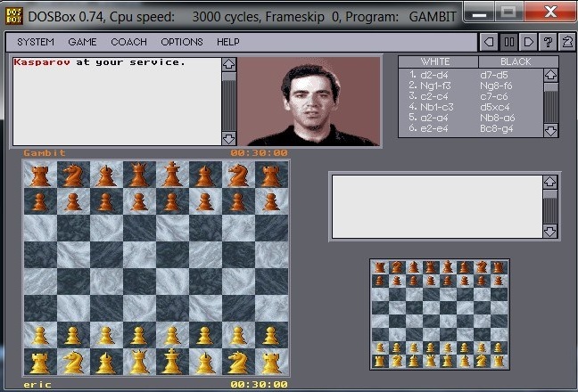Select the black pawn on e7

(x=172, y=201)
